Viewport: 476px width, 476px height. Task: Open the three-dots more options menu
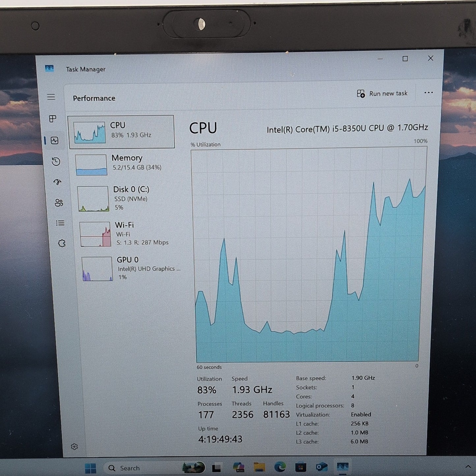pos(429,93)
